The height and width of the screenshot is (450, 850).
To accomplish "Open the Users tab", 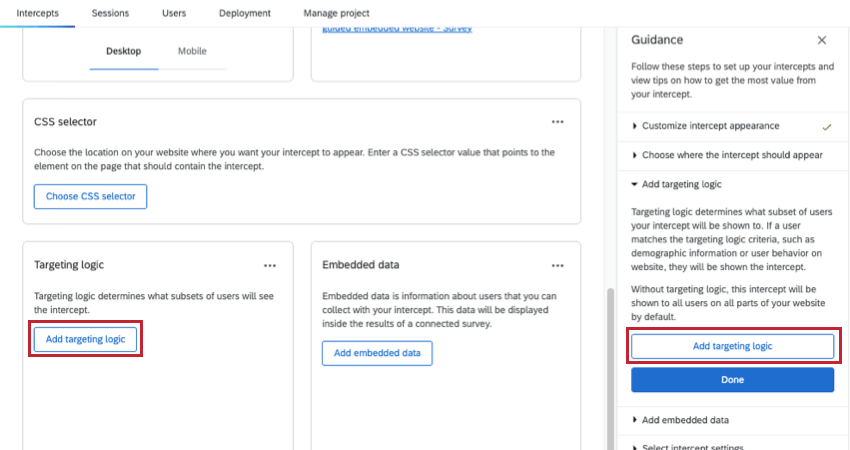I will (x=174, y=13).
